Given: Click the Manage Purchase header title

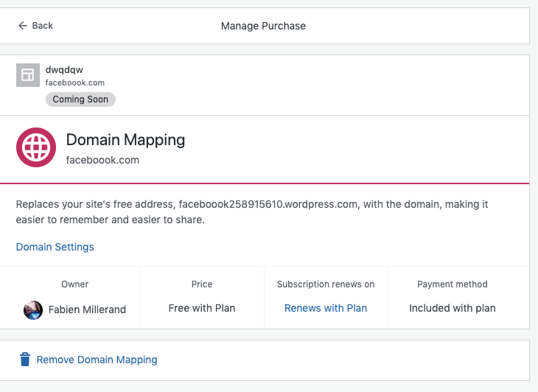Looking at the screenshot, I should (263, 26).
